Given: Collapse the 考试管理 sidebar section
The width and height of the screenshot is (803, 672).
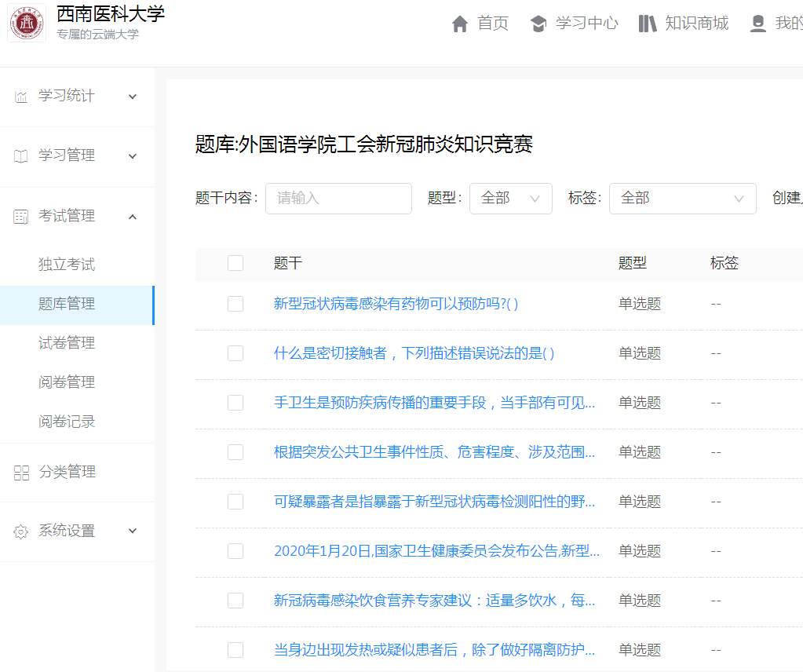Looking at the screenshot, I should pyautogui.click(x=133, y=217).
